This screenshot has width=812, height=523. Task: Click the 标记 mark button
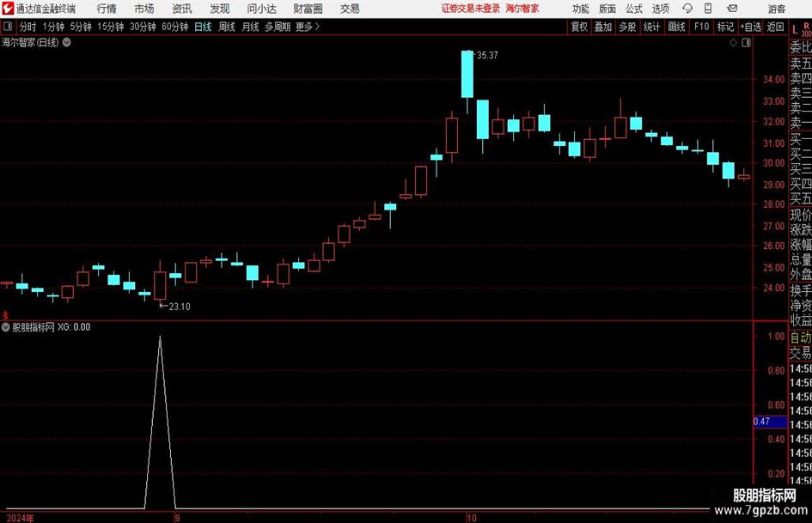click(x=725, y=27)
